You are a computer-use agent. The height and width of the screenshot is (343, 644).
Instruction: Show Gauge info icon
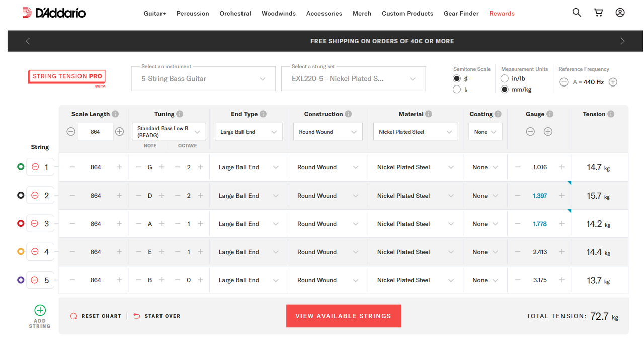coord(550,114)
